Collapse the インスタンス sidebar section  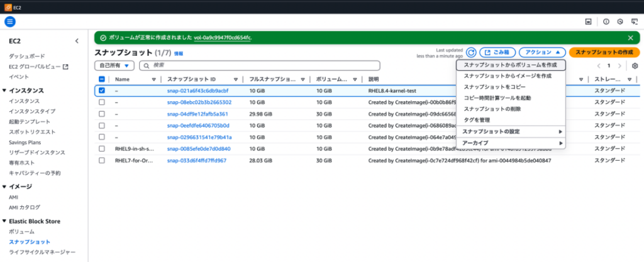(5, 90)
